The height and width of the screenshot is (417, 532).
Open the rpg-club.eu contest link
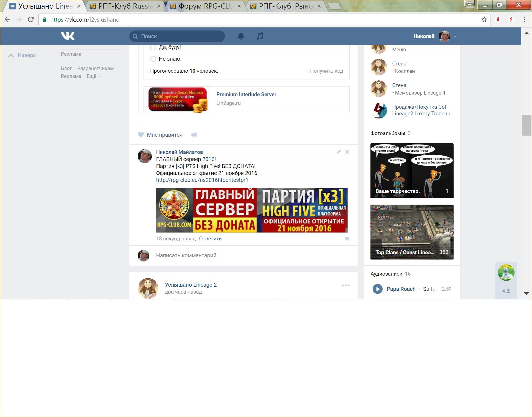coord(202,180)
